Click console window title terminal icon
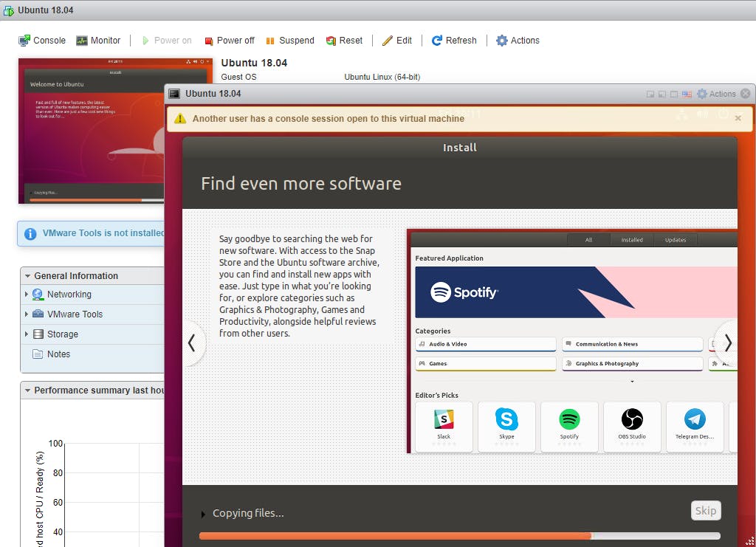 (x=174, y=94)
